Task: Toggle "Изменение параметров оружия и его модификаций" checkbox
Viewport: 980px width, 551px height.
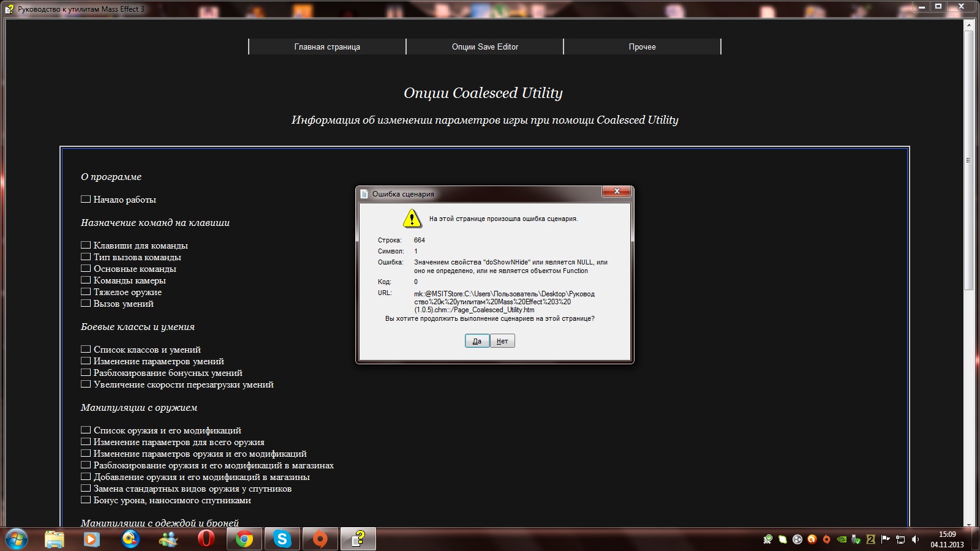Action: 86,453
